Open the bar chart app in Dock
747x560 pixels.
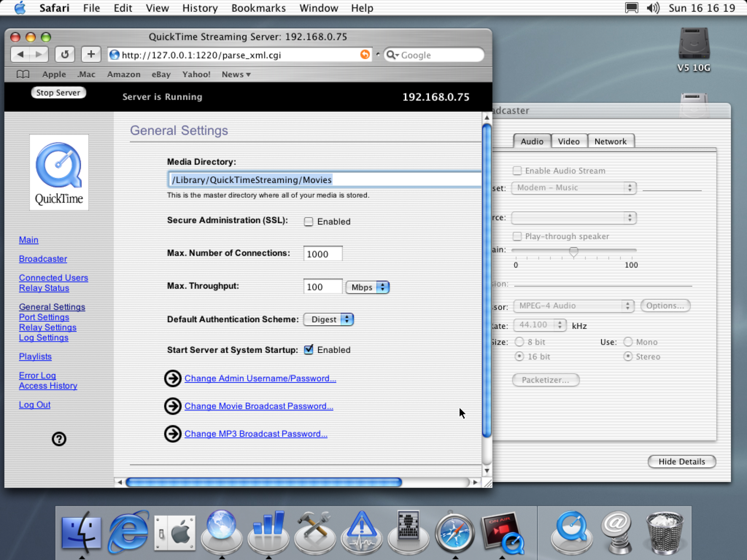(268, 532)
